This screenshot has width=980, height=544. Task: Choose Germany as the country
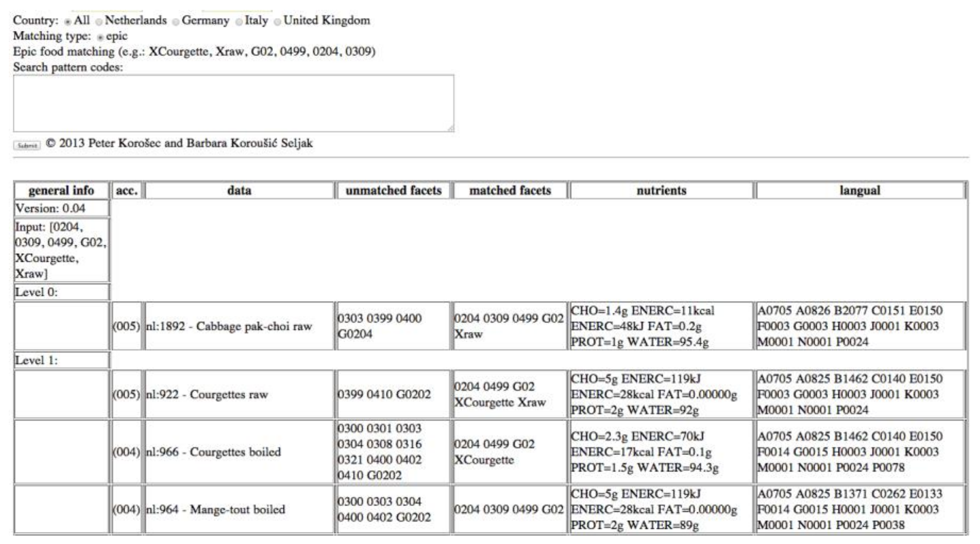tap(176, 22)
